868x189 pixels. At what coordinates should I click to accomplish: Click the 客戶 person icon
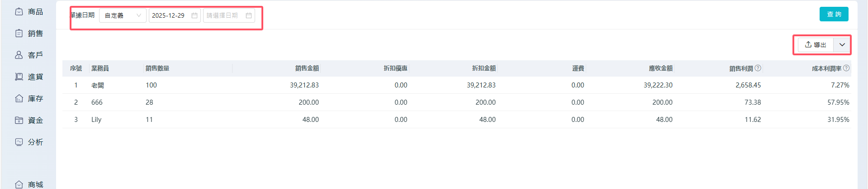pyautogui.click(x=19, y=55)
